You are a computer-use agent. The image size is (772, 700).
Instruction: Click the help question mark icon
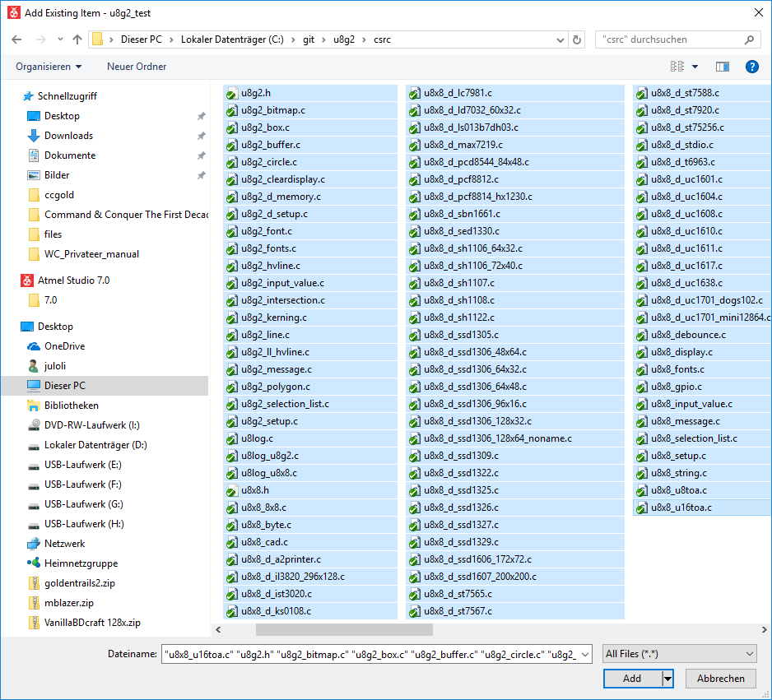coord(751,67)
